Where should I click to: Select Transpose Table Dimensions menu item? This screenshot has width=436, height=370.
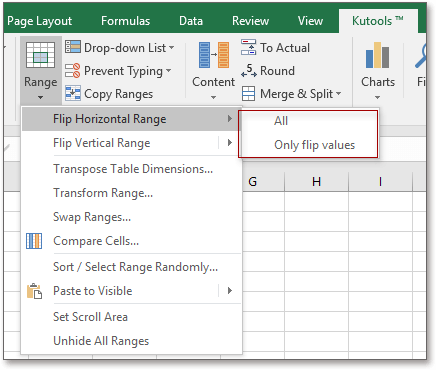coord(133,169)
